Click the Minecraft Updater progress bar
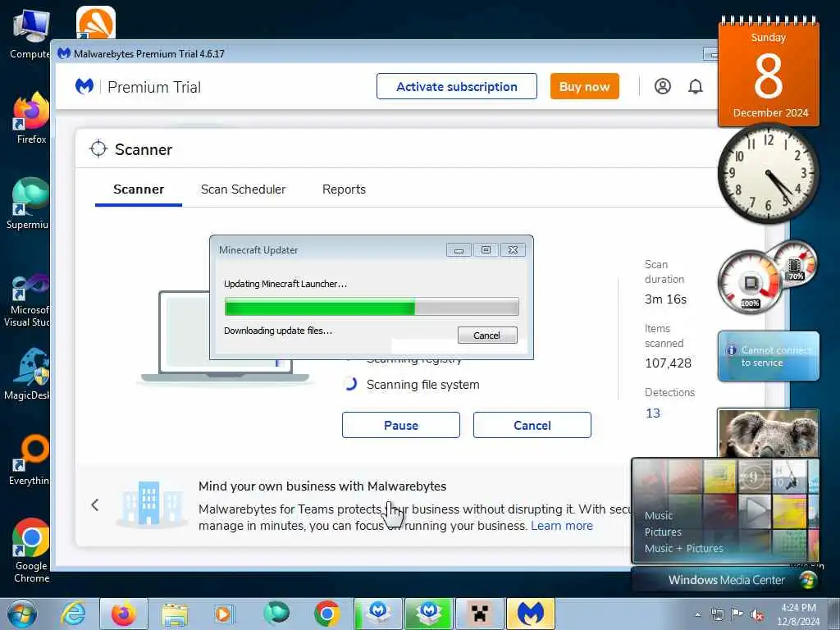840x630 pixels. point(372,308)
